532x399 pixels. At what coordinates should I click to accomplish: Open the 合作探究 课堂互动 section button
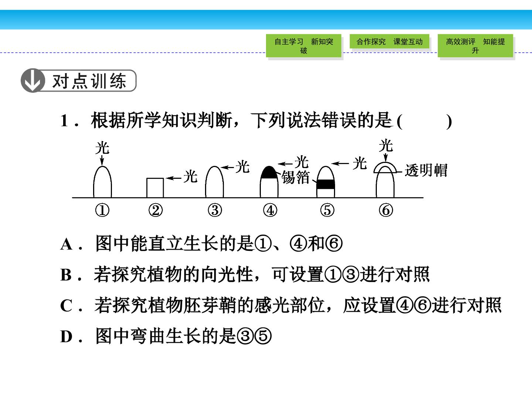[x=389, y=42]
